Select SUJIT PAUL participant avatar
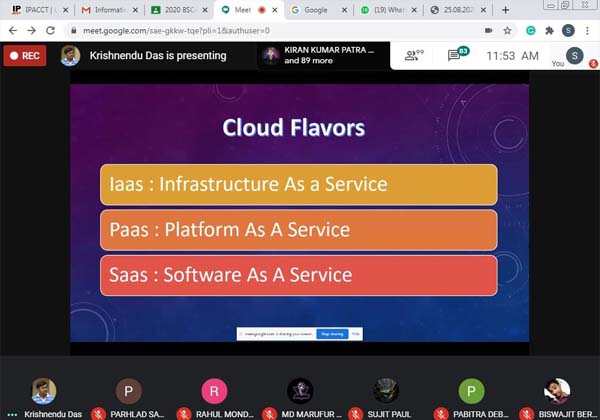The width and height of the screenshot is (600, 420). point(386,391)
